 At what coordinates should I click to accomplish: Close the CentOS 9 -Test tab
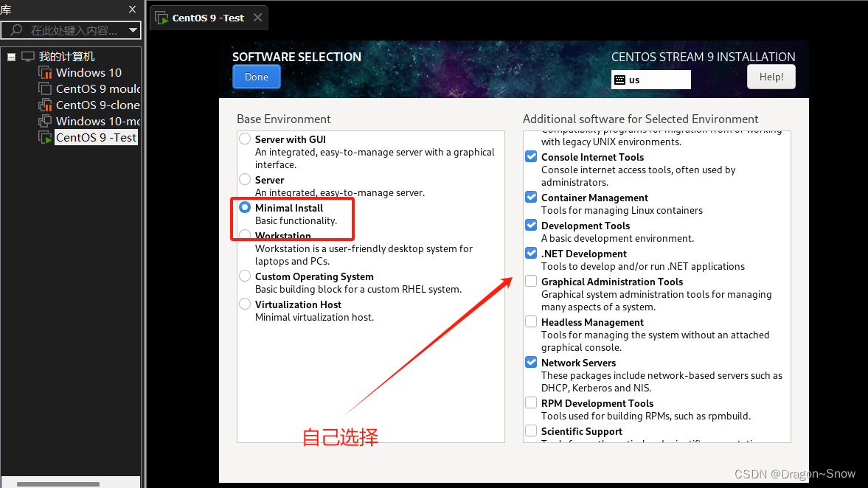tap(257, 18)
